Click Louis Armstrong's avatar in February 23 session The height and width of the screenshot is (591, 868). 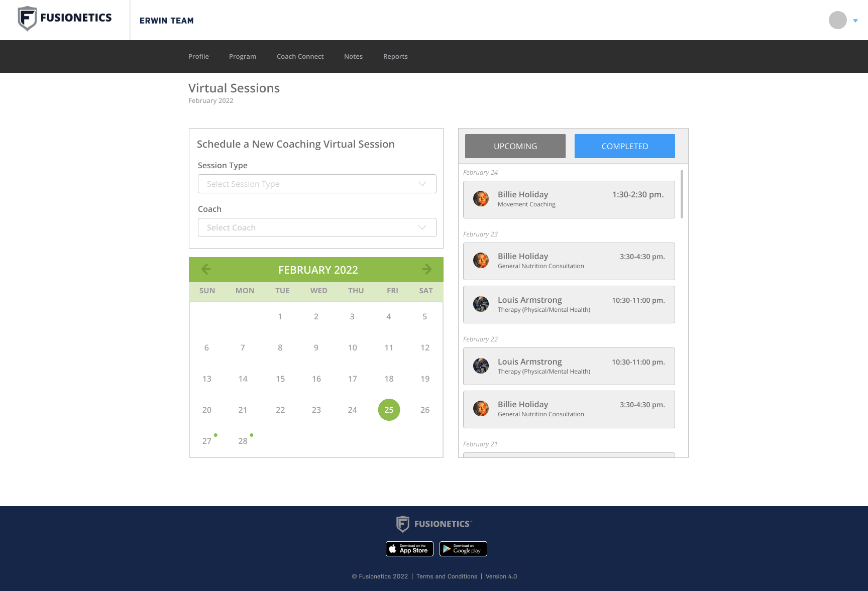coord(481,304)
